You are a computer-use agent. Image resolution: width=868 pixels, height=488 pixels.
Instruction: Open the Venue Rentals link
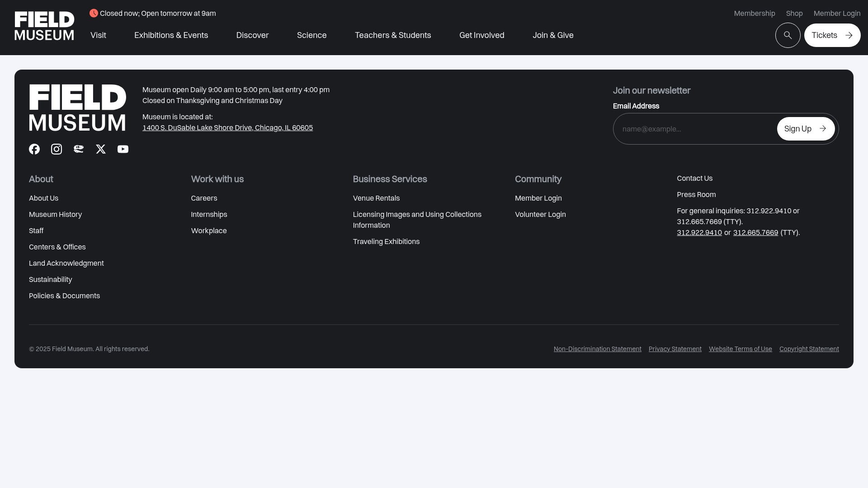click(376, 198)
